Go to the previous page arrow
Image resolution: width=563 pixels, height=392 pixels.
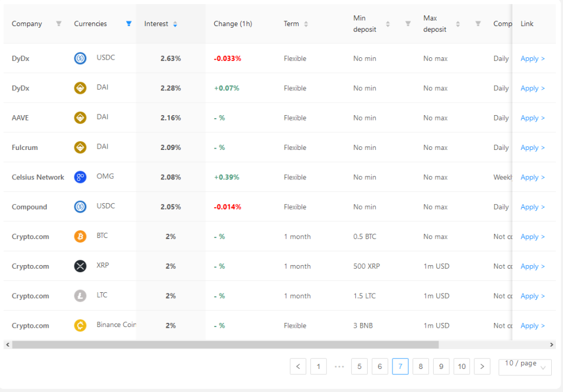coord(298,367)
